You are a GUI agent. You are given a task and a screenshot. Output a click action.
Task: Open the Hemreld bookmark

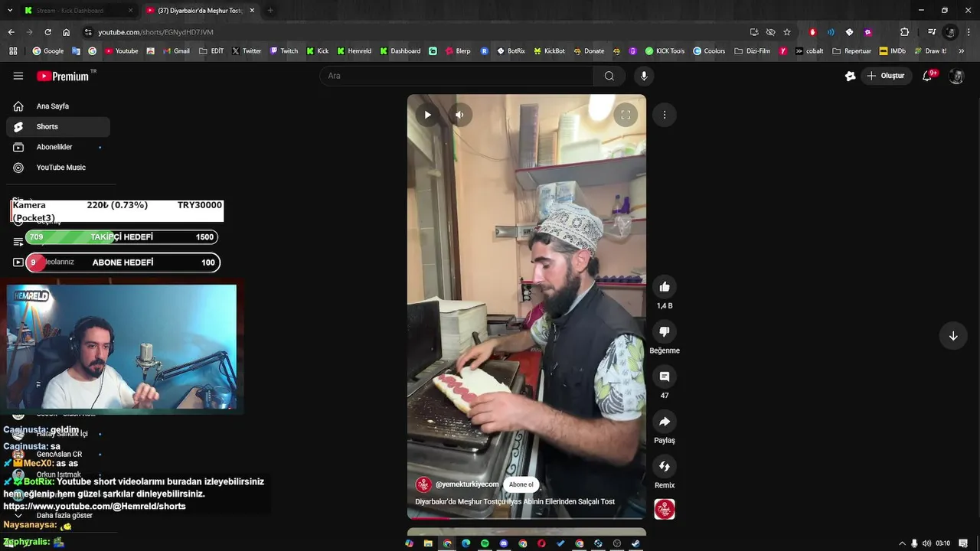[354, 51]
